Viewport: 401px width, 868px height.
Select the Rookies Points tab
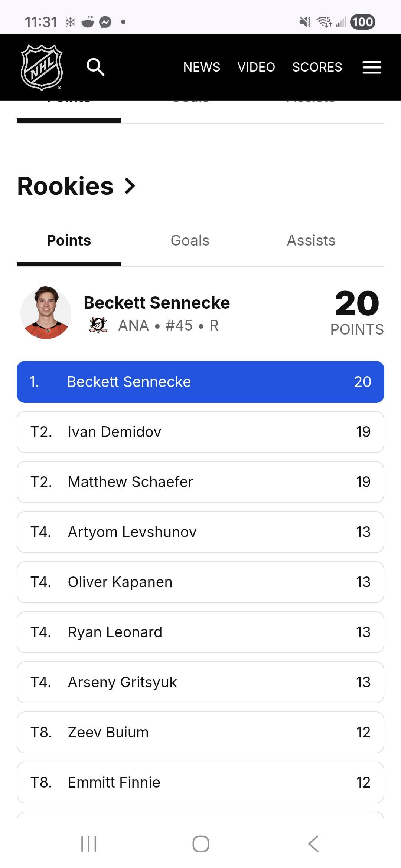69,240
